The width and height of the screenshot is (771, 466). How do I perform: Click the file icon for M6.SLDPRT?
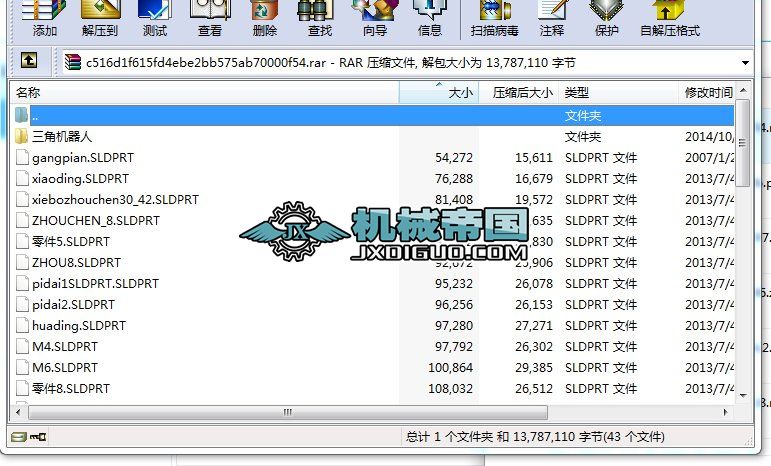pyautogui.click(x=22, y=367)
